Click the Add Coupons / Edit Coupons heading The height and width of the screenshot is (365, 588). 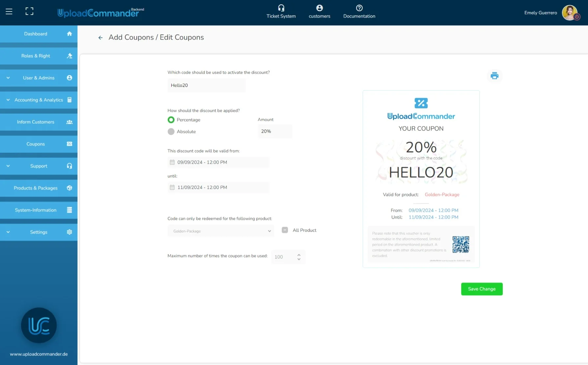(x=156, y=38)
